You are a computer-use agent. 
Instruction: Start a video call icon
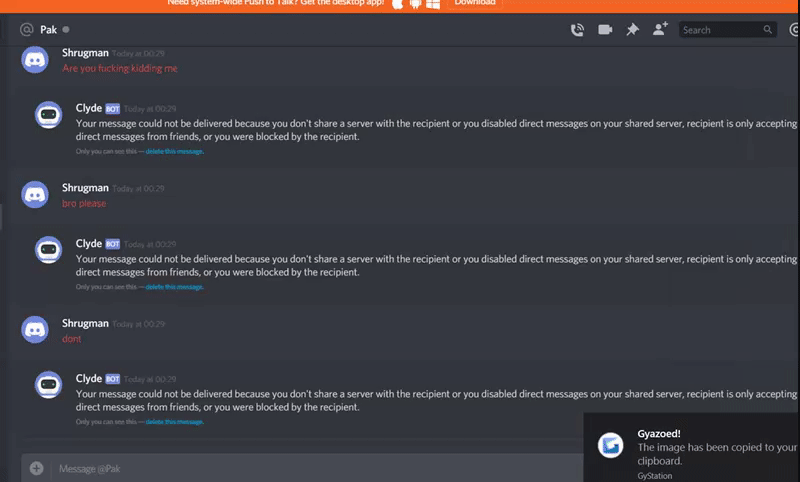(x=605, y=30)
